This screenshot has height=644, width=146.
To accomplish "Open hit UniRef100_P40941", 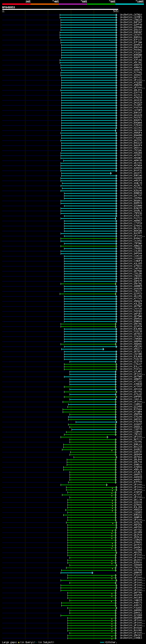I will click(x=131, y=50).
